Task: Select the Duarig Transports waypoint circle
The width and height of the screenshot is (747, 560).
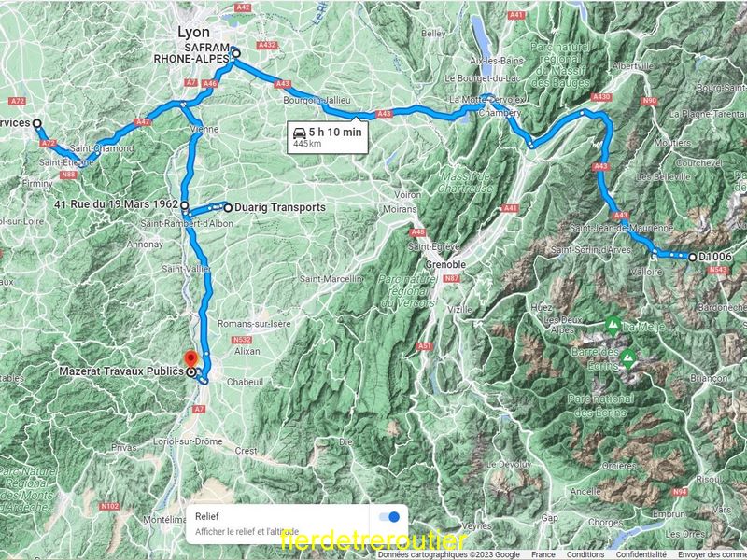Action: click(x=228, y=207)
